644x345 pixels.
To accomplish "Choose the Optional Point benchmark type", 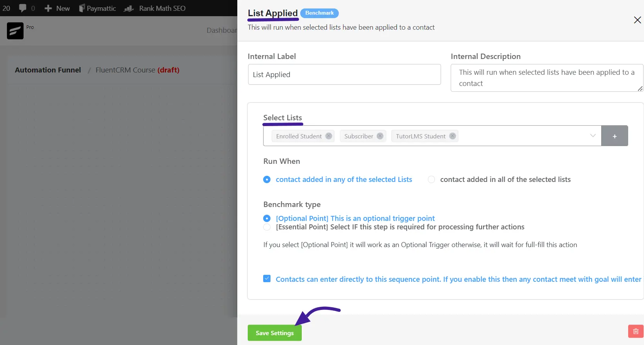I will 267,219.
